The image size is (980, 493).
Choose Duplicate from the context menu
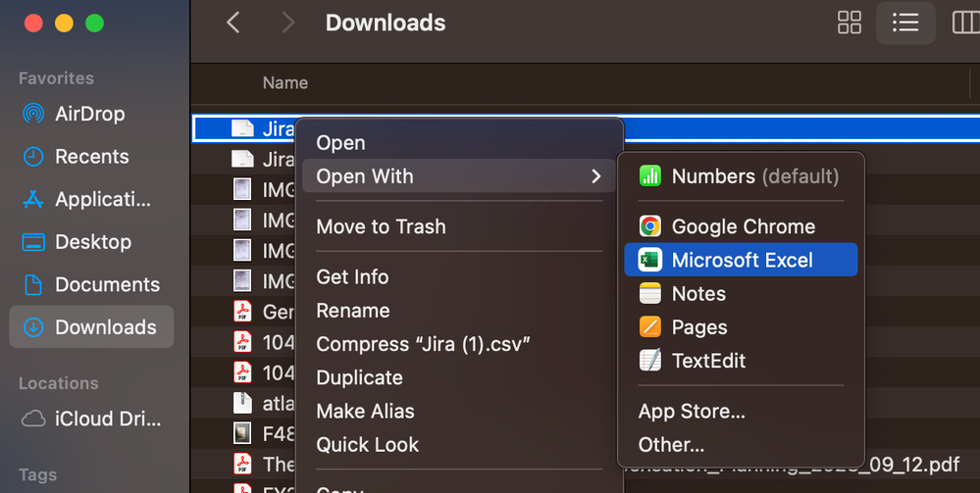359,377
